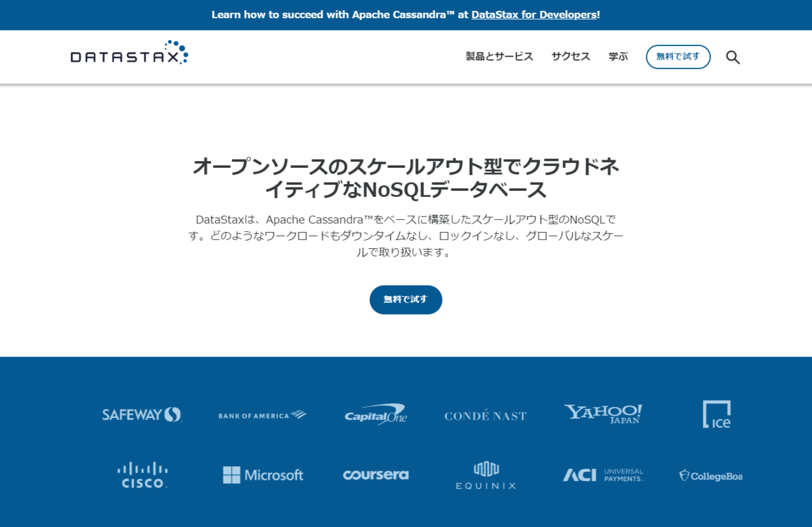Click the Equinix logo
This screenshot has width=812, height=527.
pos(486,476)
